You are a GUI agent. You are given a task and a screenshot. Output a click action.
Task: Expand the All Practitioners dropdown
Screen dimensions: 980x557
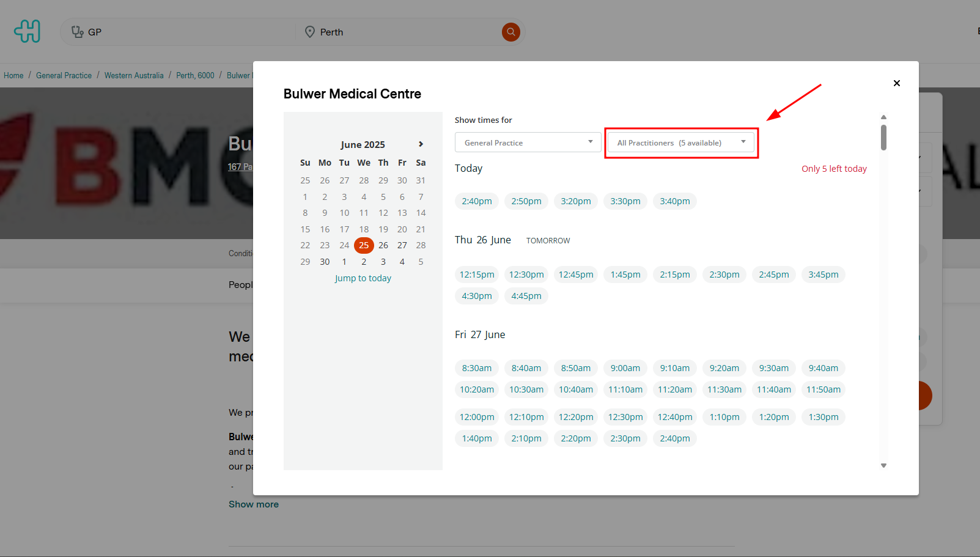coord(680,142)
